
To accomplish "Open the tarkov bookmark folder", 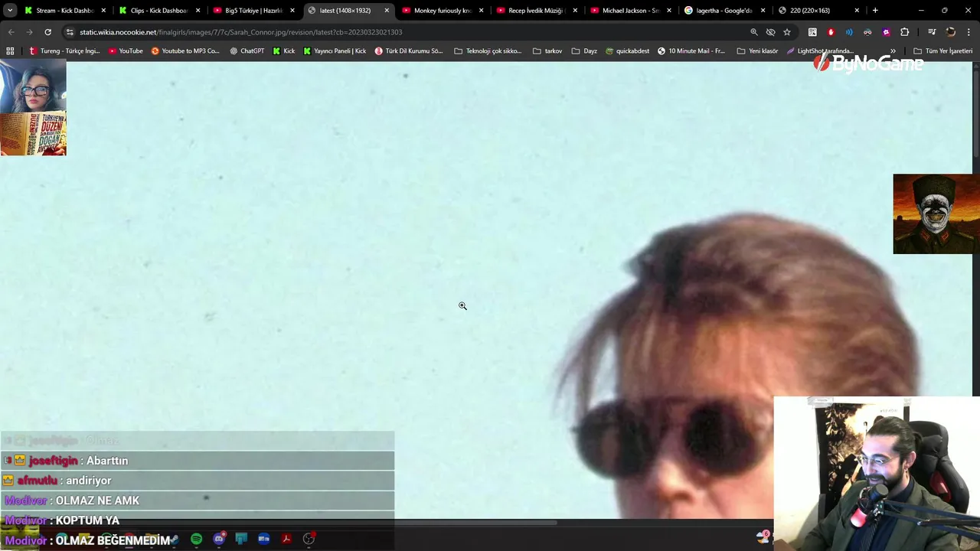I will (547, 51).
